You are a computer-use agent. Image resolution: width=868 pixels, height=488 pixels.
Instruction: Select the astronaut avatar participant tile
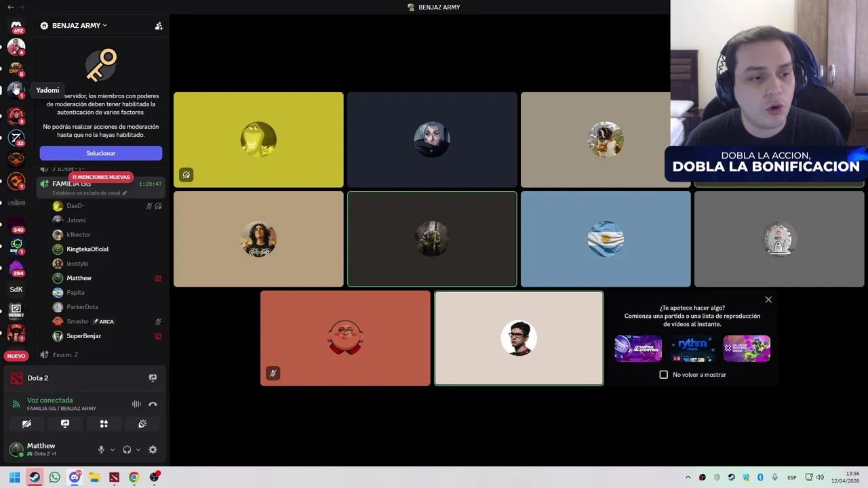(779, 239)
